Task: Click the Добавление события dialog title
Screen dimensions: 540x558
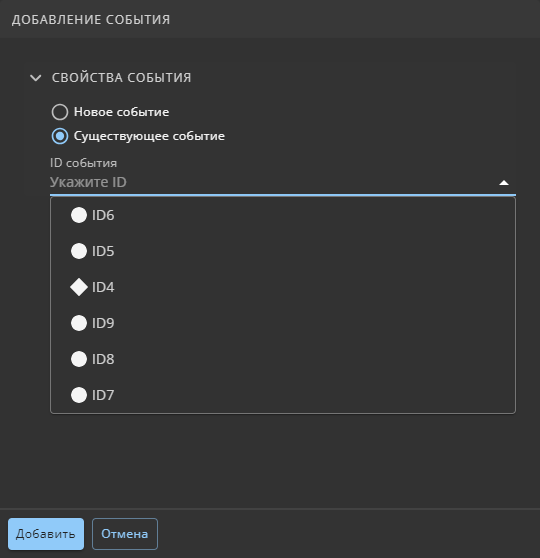Action: 91,20
